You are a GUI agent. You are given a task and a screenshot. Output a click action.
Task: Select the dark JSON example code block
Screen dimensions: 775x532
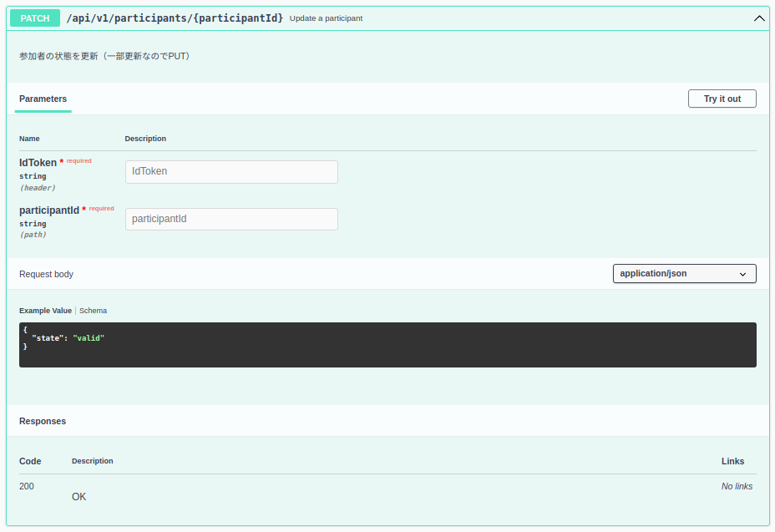(387, 344)
